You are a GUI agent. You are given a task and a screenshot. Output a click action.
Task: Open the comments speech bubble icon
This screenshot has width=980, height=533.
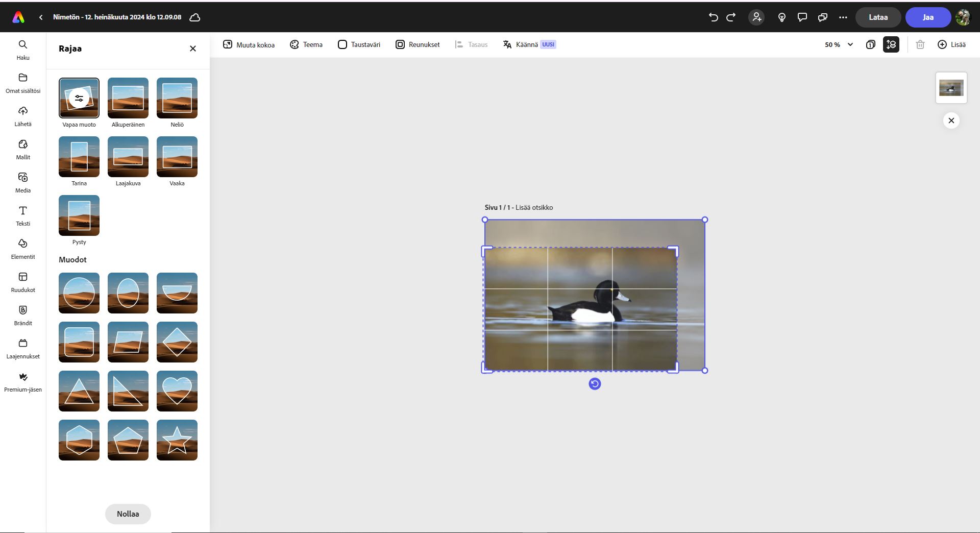pos(802,17)
